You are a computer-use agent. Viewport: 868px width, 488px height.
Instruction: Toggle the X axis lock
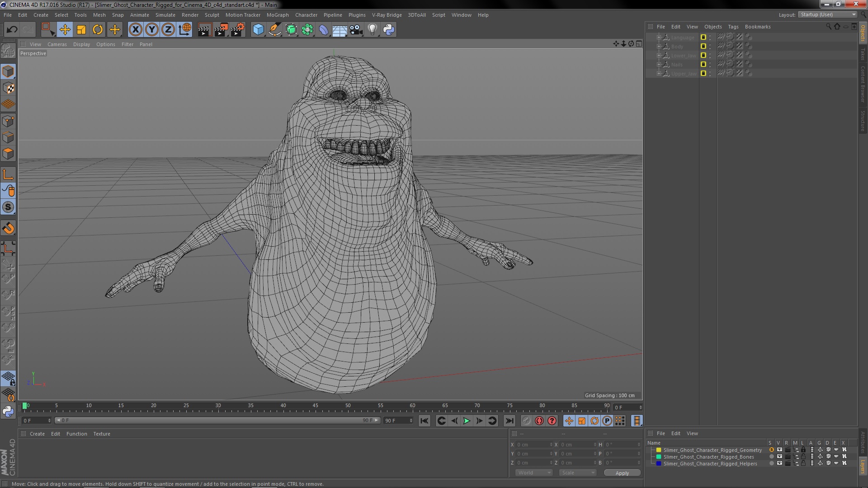135,30
